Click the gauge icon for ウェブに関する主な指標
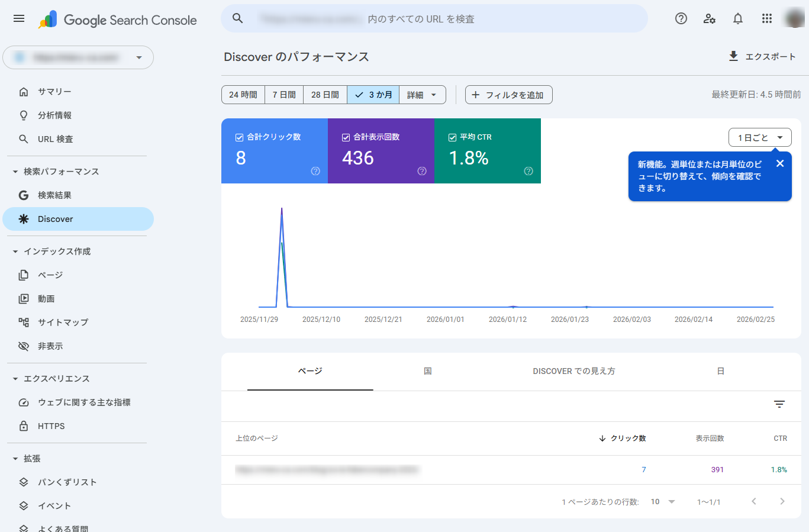This screenshot has height=532, width=809. [24, 402]
